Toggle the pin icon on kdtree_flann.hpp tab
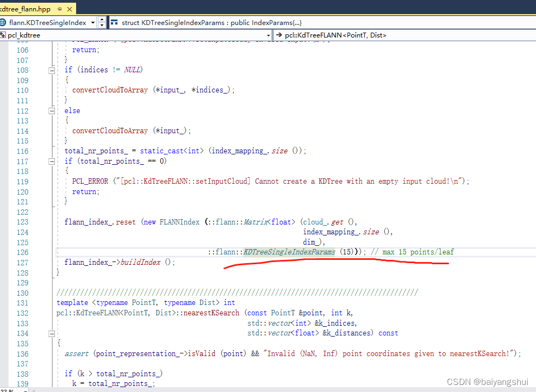The height and width of the screenshot is (392, 536). point(59,9)
